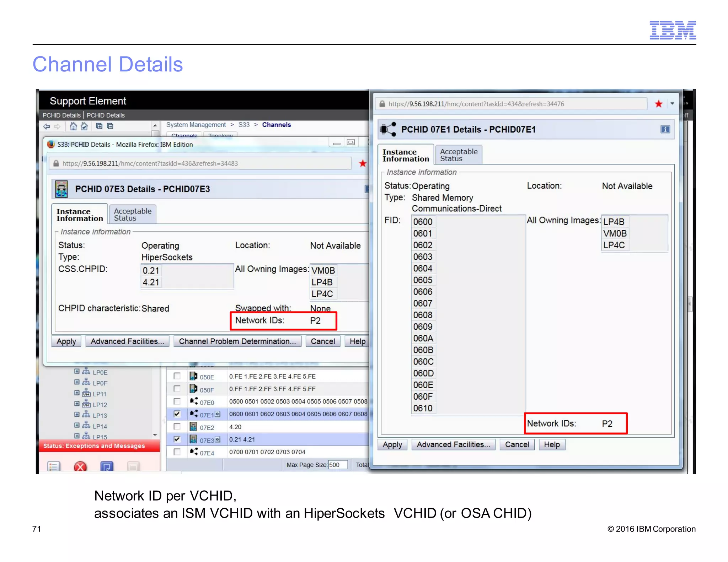This screenshot has height=562, width=728.
Task: Expand the LP0F tree node
Action: 77,382
